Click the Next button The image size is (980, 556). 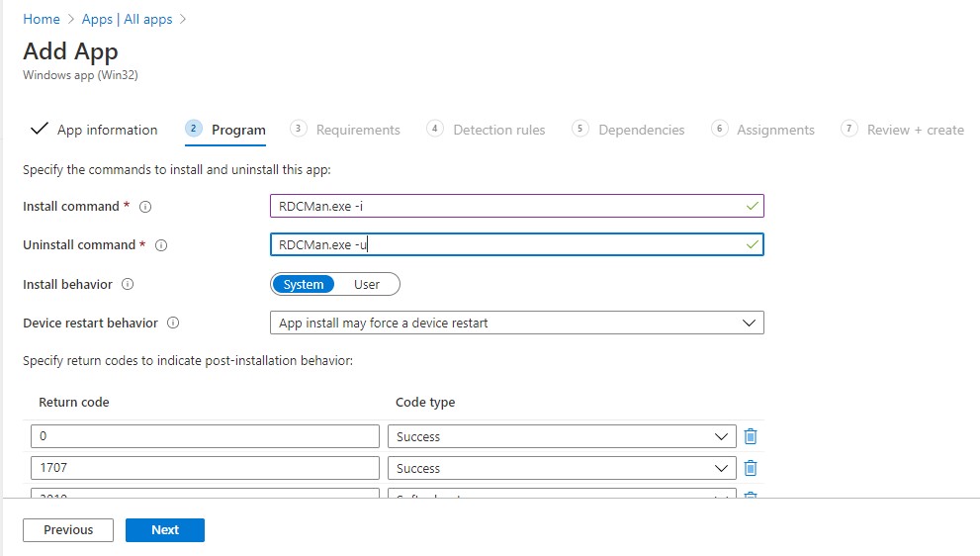pyautogui.click(x=165, y=529)
